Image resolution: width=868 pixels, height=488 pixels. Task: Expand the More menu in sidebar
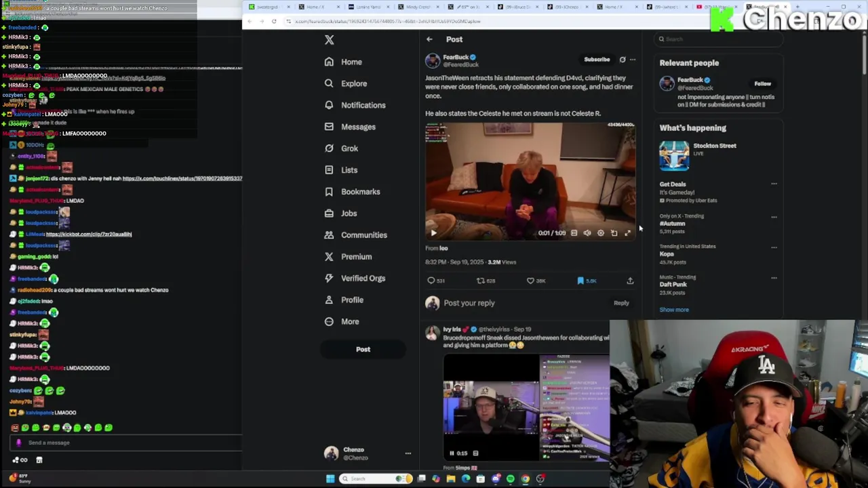tap(342, 322)
